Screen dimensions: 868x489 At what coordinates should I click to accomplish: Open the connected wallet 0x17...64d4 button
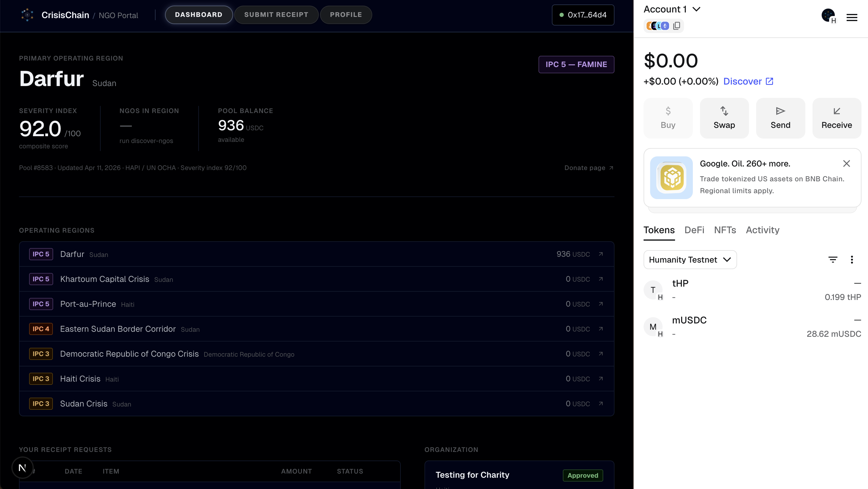tap(583, 15)
